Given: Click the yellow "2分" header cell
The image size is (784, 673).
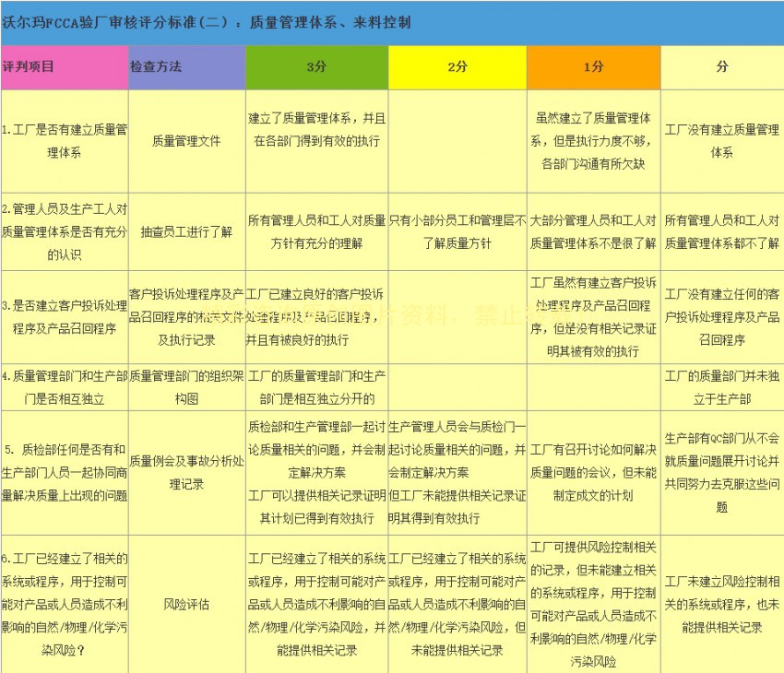Looking at the screenshot, I should [x=457, y=67].
